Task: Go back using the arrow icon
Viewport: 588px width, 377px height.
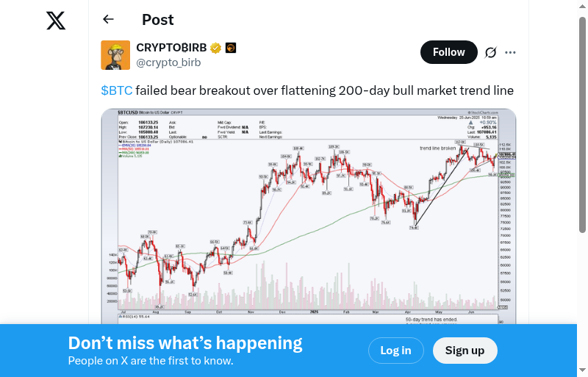Action: tap(109, 20)
